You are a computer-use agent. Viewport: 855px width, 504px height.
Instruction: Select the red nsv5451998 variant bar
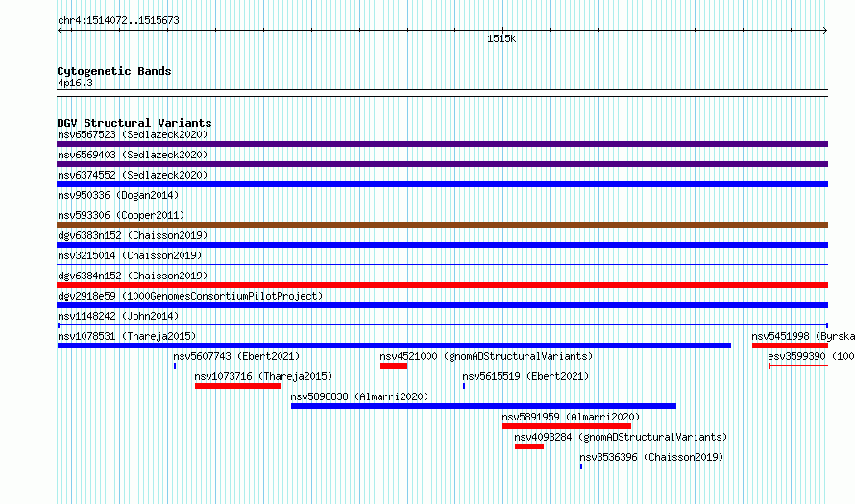pyautogui.click(x=790, y=346)
